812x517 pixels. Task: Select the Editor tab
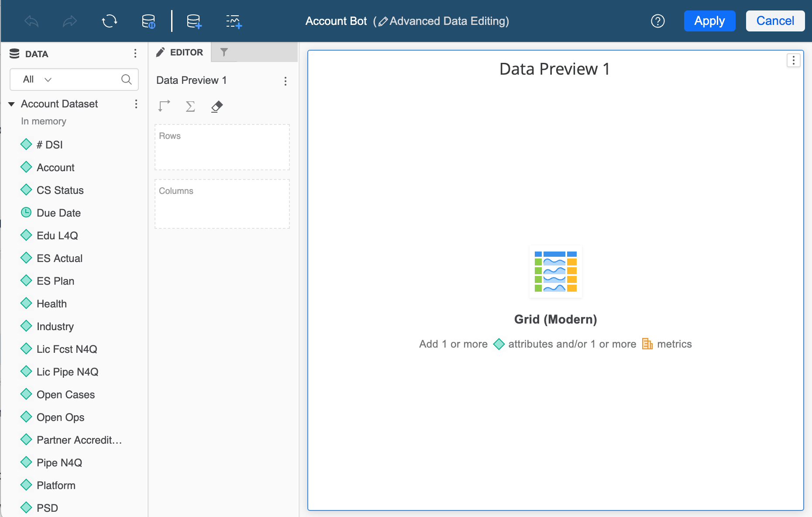(180, 52)
